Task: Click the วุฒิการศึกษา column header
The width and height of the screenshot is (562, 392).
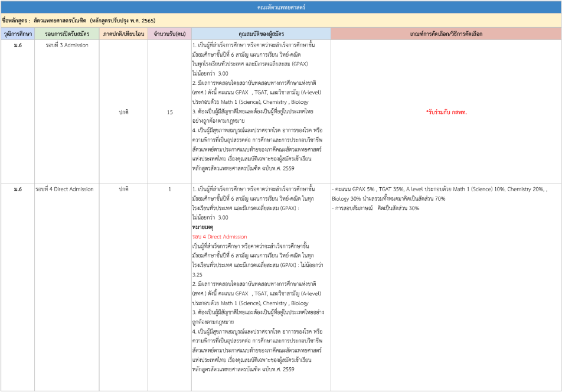Action: (x=18, y=34)
